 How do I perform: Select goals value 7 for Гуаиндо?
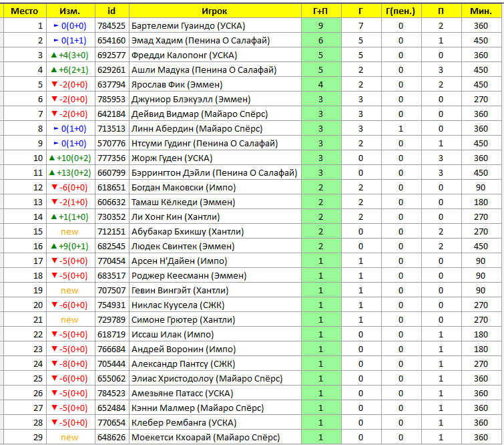tap(361, 26)
